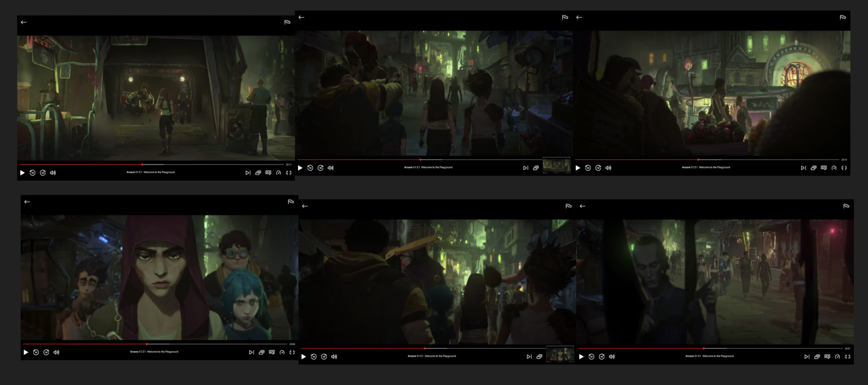This screenshot has height=385, width=868.
Task: Exit fullscreen in the tunnel entrance scene player
Action: tap(289, 173)
